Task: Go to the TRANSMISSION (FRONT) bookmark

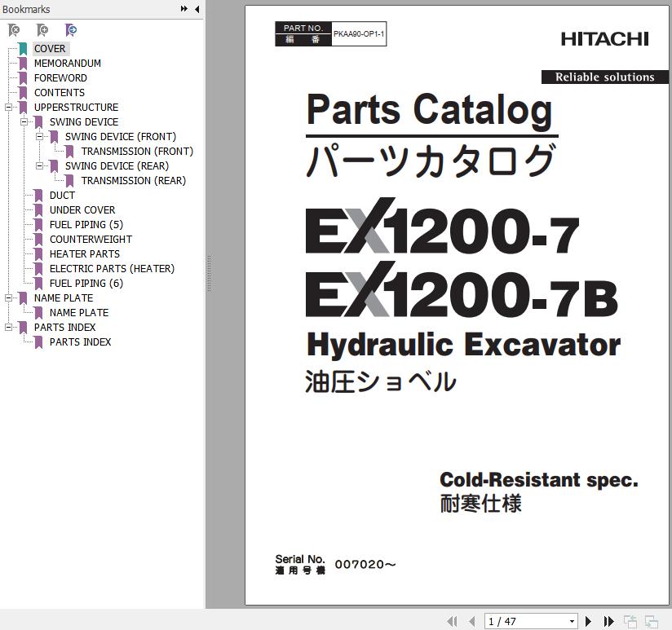Action: point(137,151)
